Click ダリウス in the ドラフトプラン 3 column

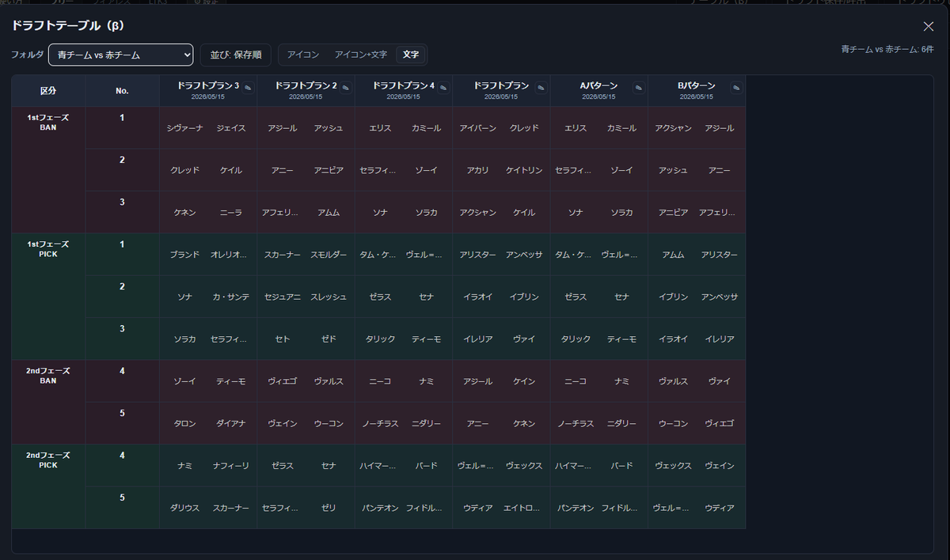(x=185, y=508)
